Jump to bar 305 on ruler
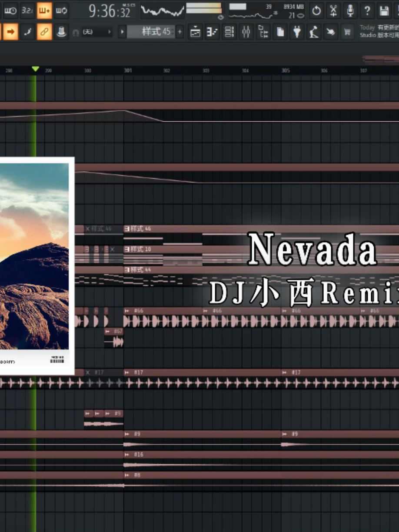399x532 pixels. [x=285, y=70]
